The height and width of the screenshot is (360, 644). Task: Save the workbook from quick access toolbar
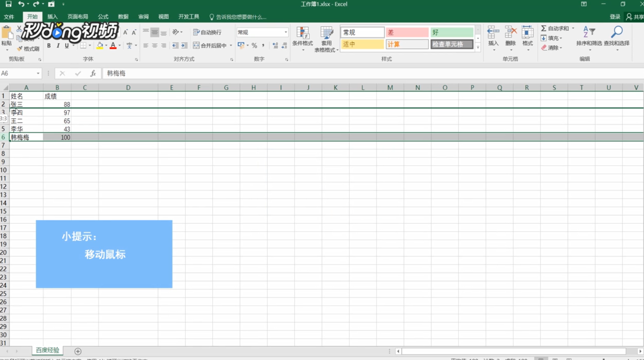pyautogui.click(x=8, y=4)
